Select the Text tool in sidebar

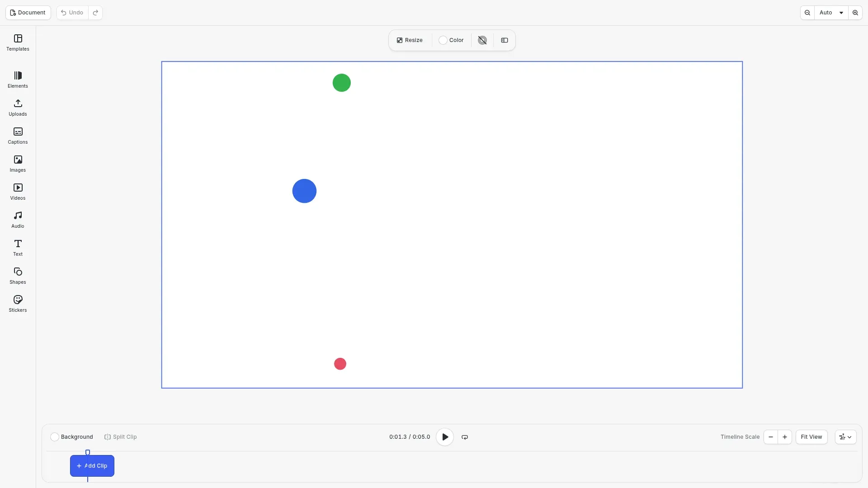[18, 248]
